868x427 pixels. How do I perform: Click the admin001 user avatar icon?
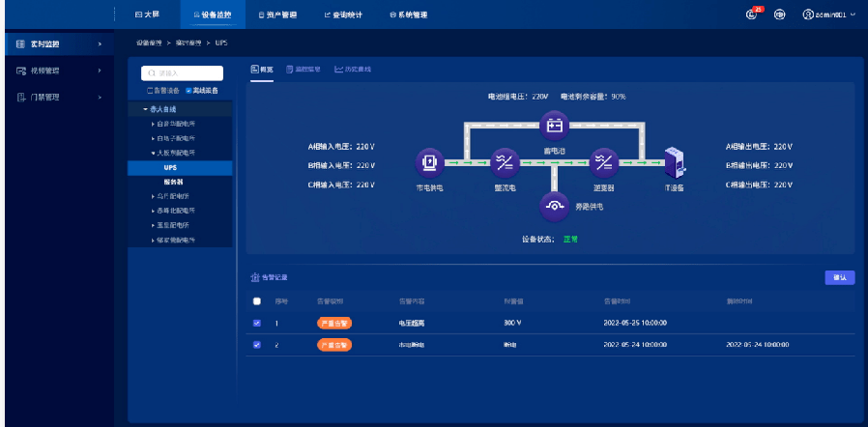[808, 14]
